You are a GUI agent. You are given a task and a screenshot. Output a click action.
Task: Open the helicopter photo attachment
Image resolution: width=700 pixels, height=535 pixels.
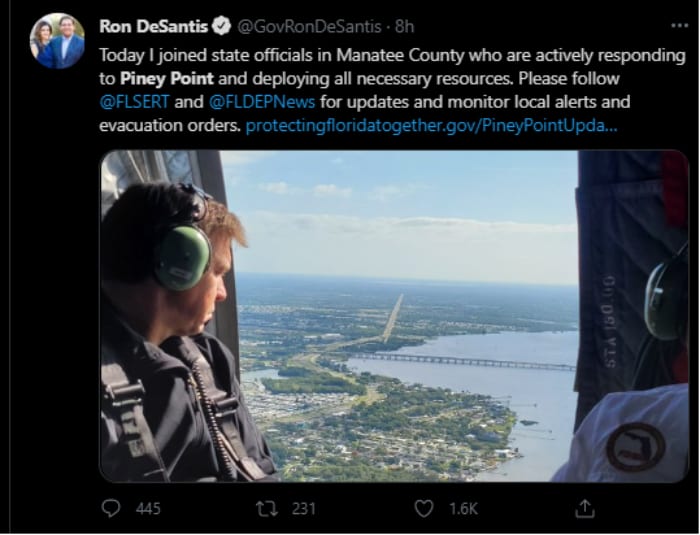pos(394,316)
